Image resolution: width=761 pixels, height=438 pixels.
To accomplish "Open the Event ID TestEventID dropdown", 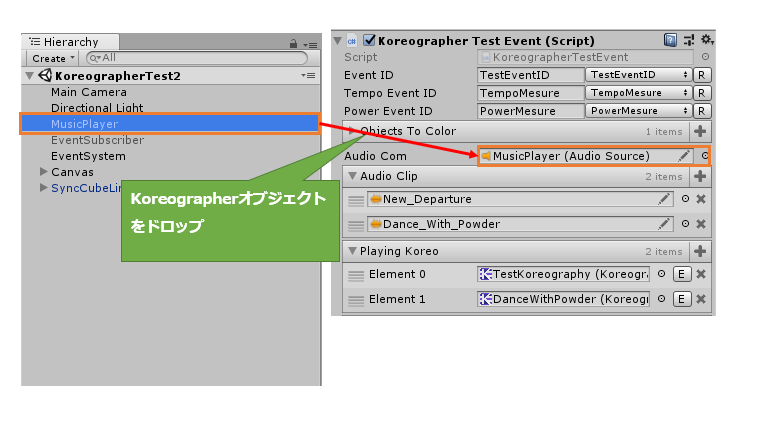I will (x=638, y=75).
